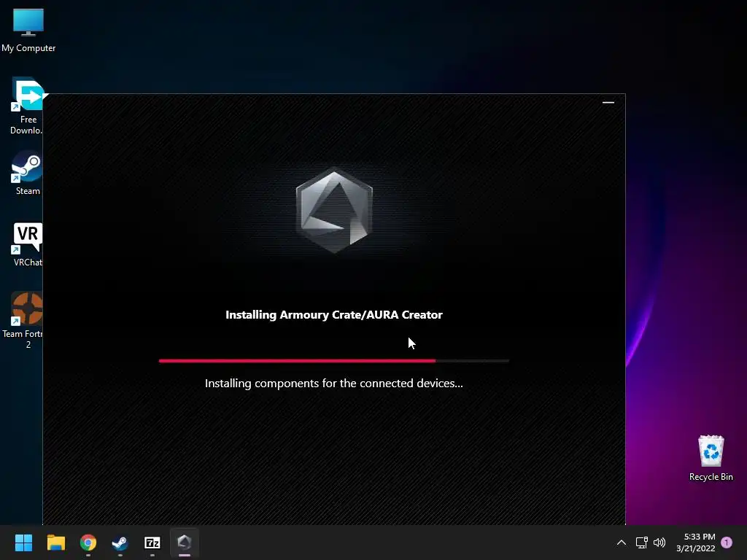Click the Armoury Crate installer taskbar icon

(x=185, y=542)
